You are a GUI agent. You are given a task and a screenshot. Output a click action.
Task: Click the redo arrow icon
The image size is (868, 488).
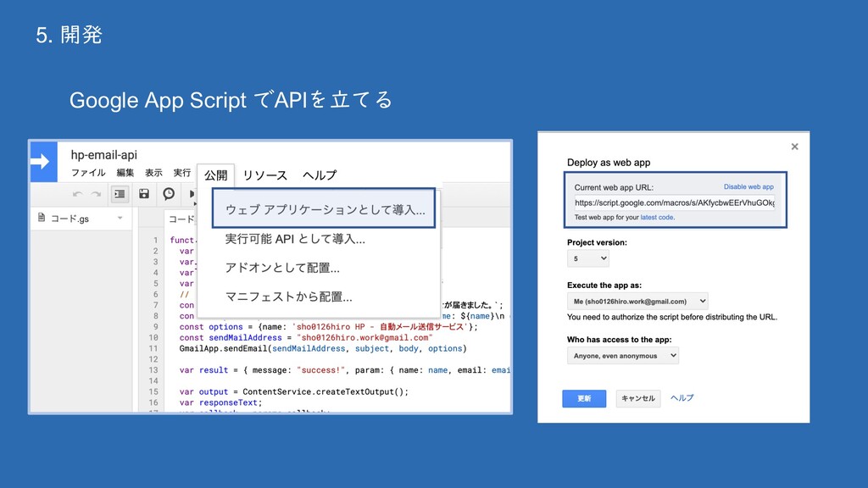click(x=96, y=194)
